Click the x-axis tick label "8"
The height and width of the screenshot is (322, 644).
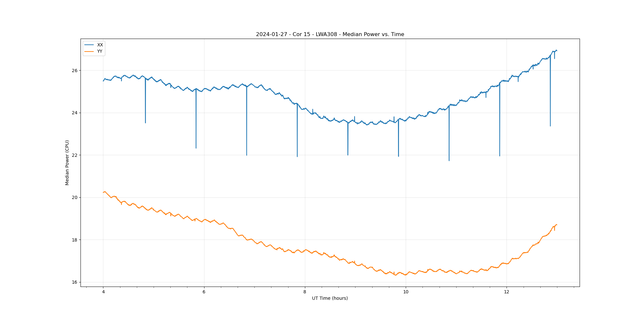(305, 292)
